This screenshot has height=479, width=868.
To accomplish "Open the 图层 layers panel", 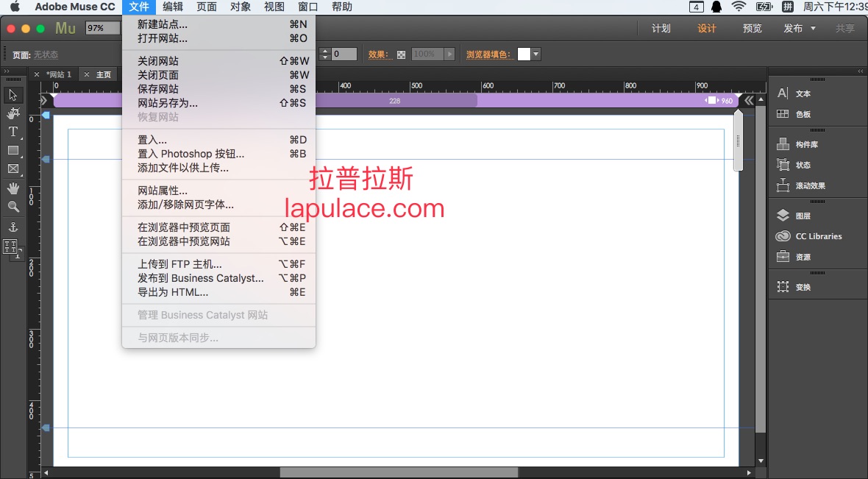I will 803,216.
